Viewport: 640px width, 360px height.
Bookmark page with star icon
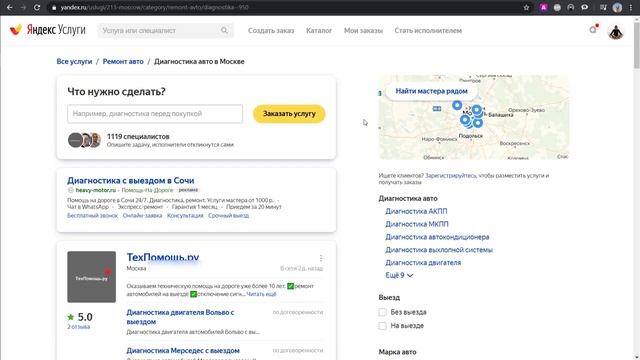coord(526,7)
